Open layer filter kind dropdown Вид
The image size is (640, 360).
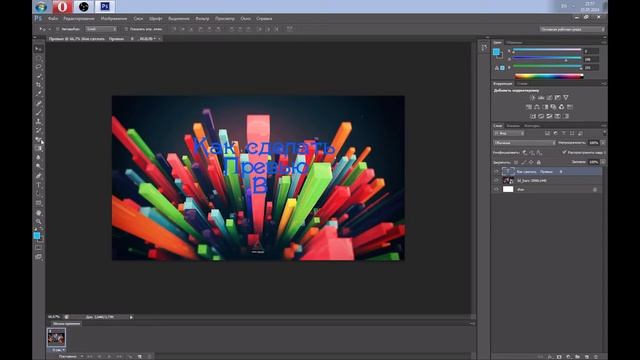coord(509,133)
